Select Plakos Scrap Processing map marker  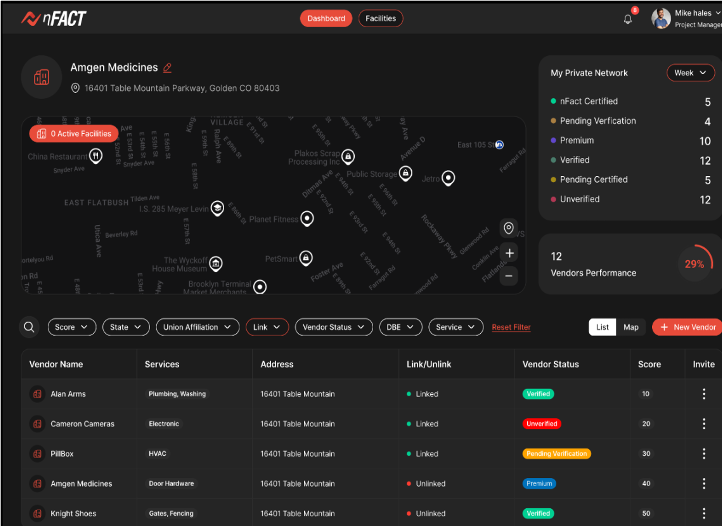tap(348, 157)
